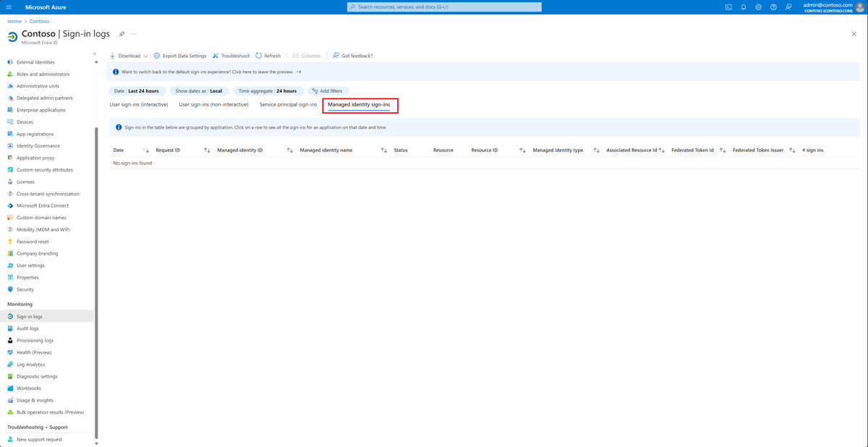Sort by Federated Token Id arrows
The width and height of the screenshot is (868, 447).
click(x=723, y=150)
